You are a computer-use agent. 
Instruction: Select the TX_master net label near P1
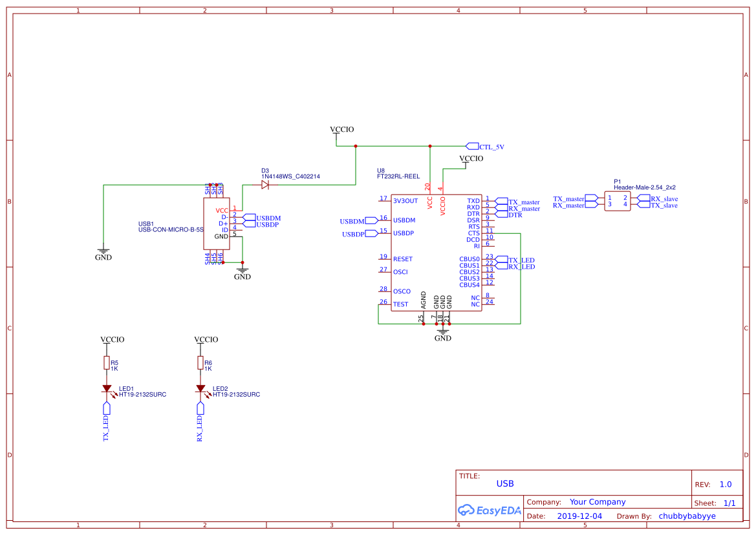569,198
